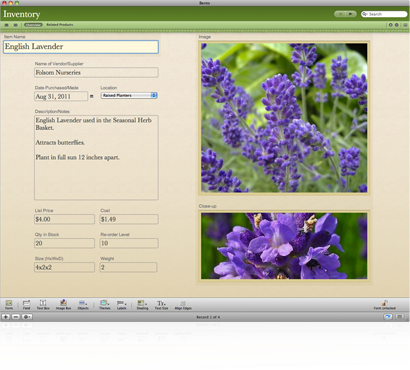Insert a Text Box via the toolbar
This screenshot has width=410, height=370.
pyautogui.click(x=43, y=305)
